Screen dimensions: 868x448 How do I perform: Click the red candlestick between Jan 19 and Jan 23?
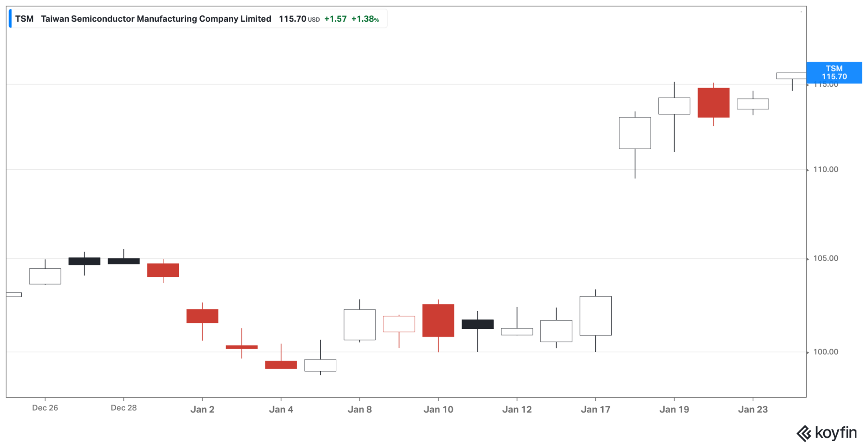click(713, 103)
